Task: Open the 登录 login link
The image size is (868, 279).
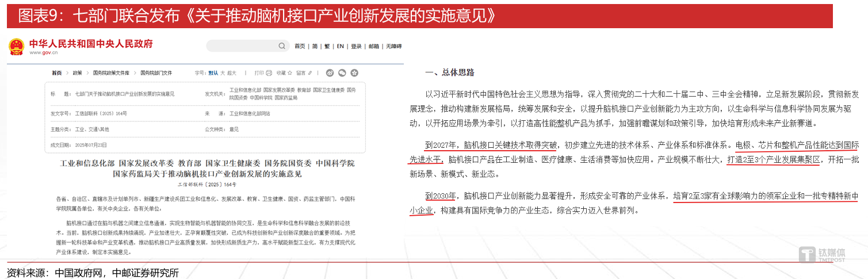Action: point(356,46)
